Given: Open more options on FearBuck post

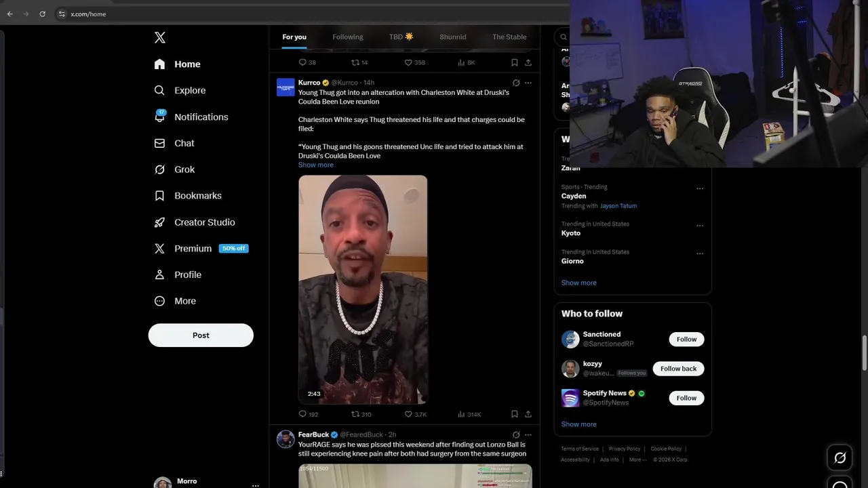Looking at the screenshot, I should click(528, 434).
